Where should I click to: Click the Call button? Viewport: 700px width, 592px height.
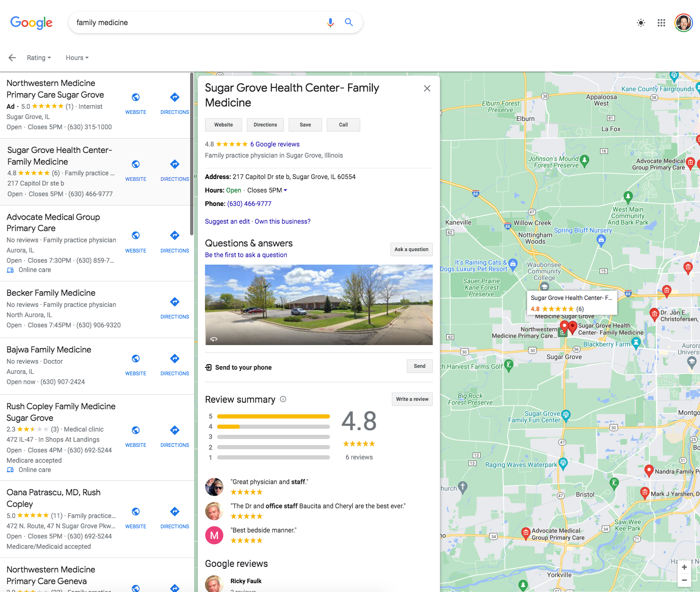343,125
